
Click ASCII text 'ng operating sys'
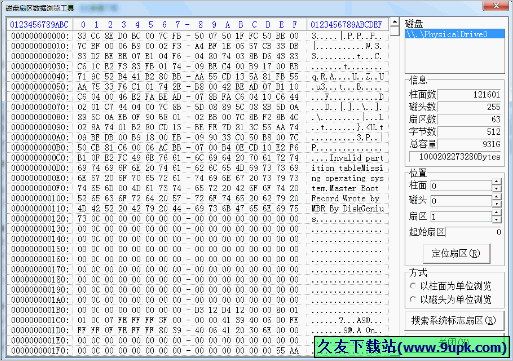coord(347,178)
